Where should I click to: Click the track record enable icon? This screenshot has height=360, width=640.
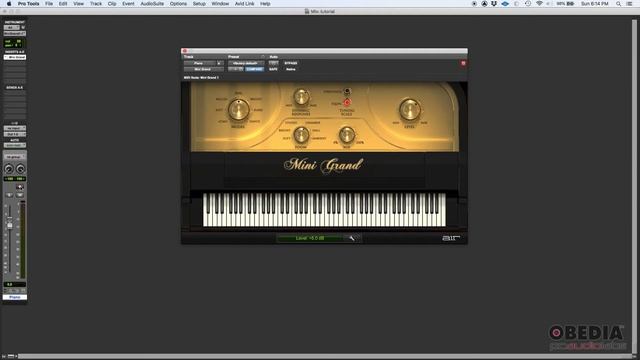click(20, 187)
